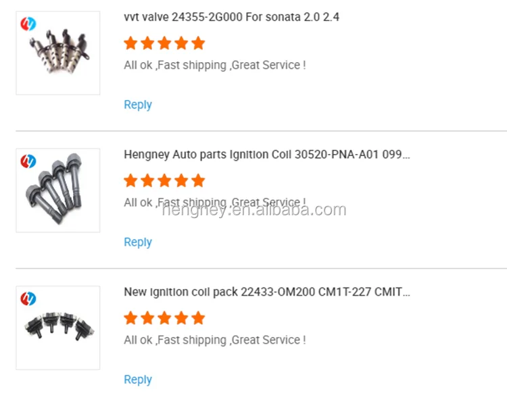
Task: Click fifth star of vvt valve rating
Action: tap(198, 43)
